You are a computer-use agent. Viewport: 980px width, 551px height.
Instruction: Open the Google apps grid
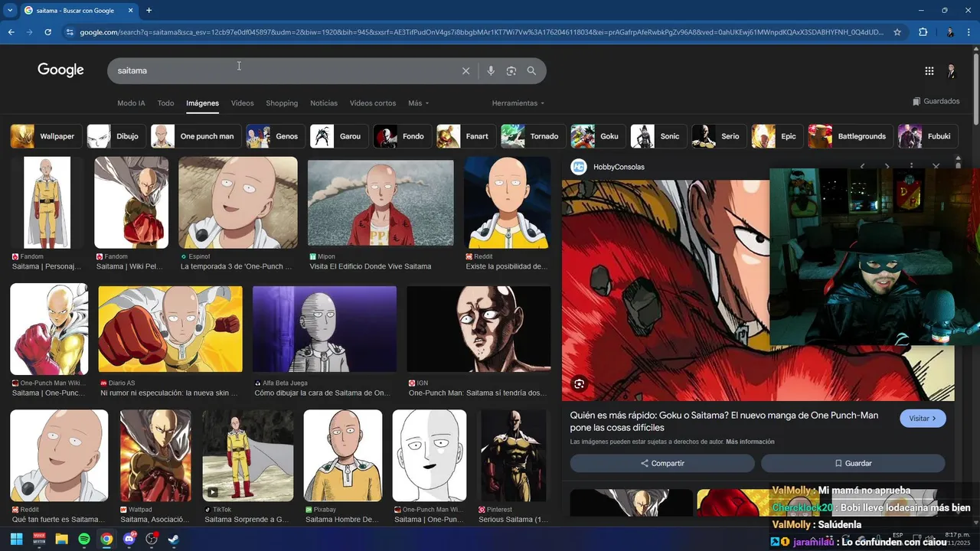click(x=929, y=70)
